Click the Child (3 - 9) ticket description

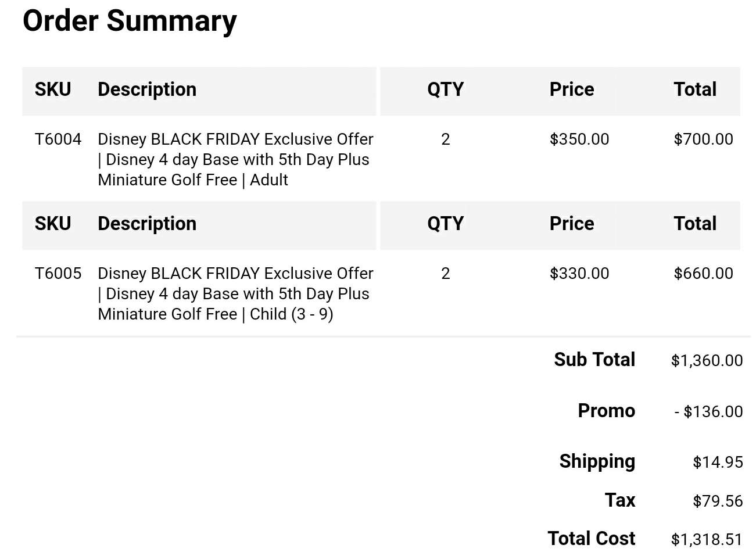coord(235,294)
